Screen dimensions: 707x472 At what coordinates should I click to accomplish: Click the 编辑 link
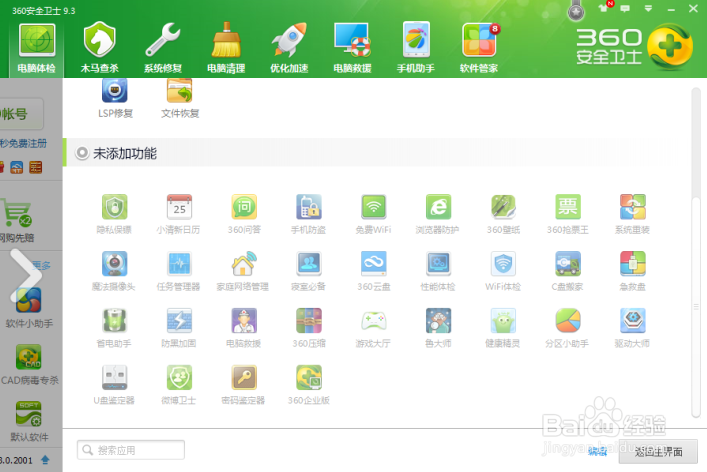pos(598,451)
